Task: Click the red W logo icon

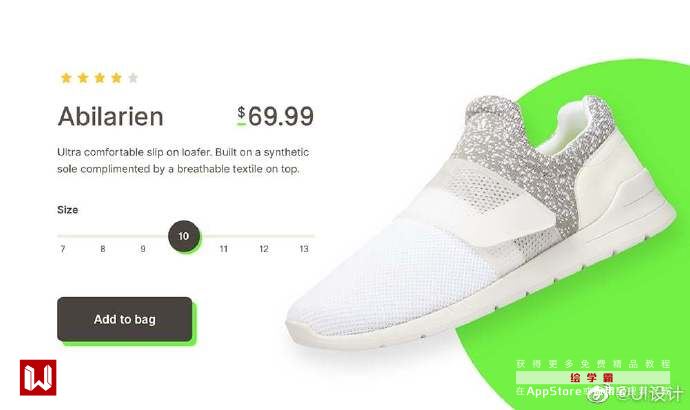Action: point(38,377)
